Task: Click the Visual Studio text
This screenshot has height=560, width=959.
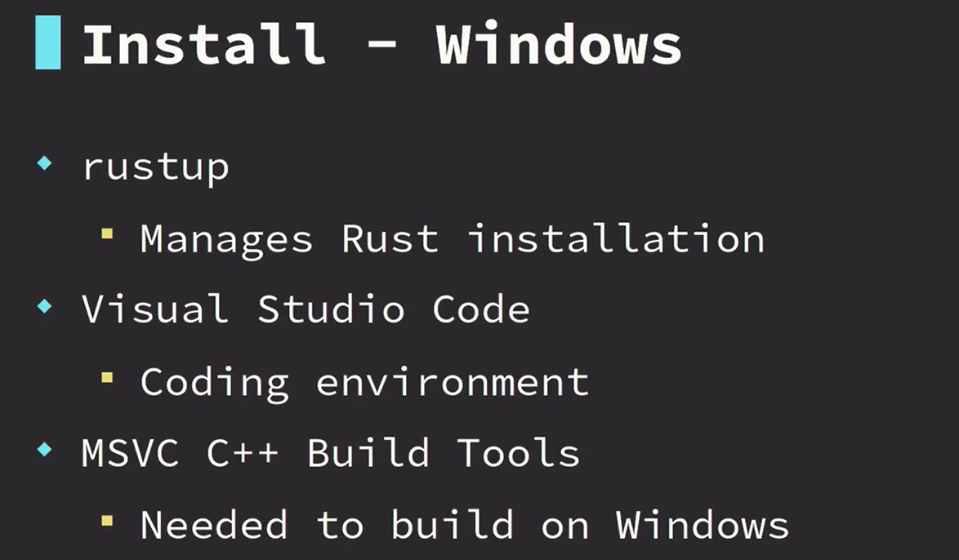Action: point(243,309)
